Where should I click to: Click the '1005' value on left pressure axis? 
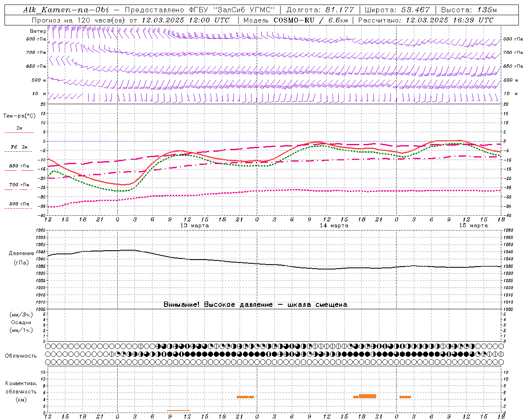tap(41, 309)
